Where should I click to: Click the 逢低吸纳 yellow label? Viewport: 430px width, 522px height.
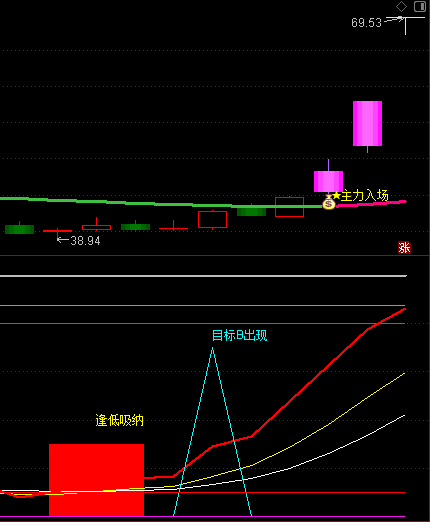[119, 420]
